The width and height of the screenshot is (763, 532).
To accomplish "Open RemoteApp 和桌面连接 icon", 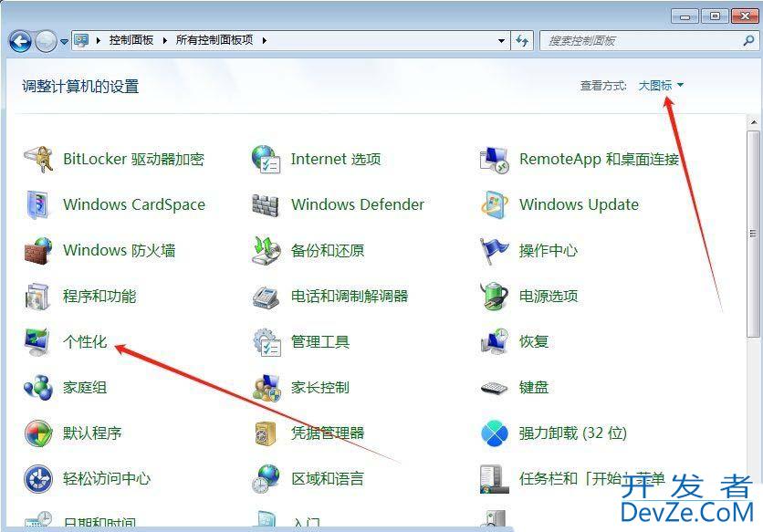I will (494, 159).
